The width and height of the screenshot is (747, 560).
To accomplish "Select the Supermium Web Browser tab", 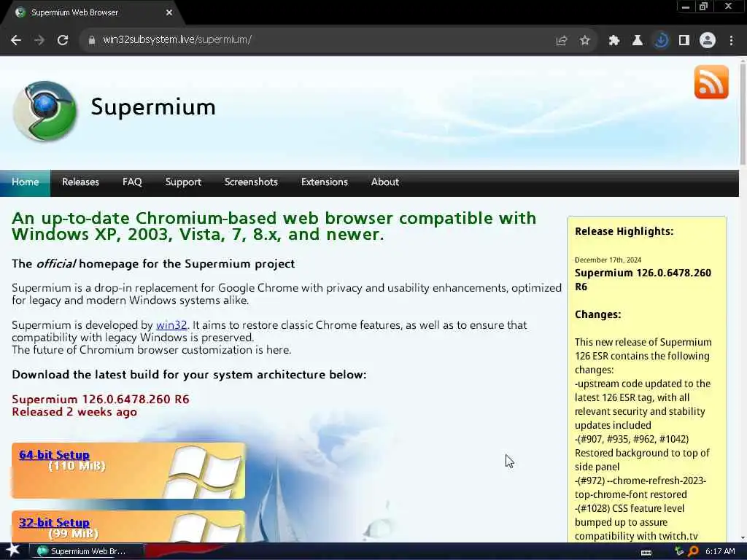I will point(93,13).
